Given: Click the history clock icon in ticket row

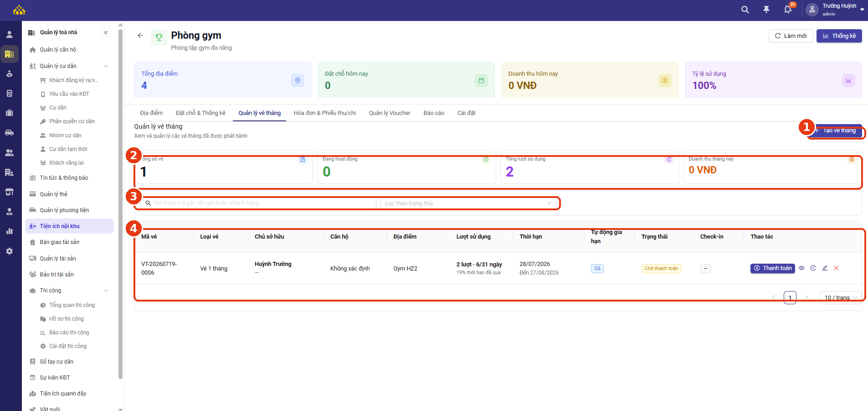Looking at the screenshot, I should pos(813,268).
